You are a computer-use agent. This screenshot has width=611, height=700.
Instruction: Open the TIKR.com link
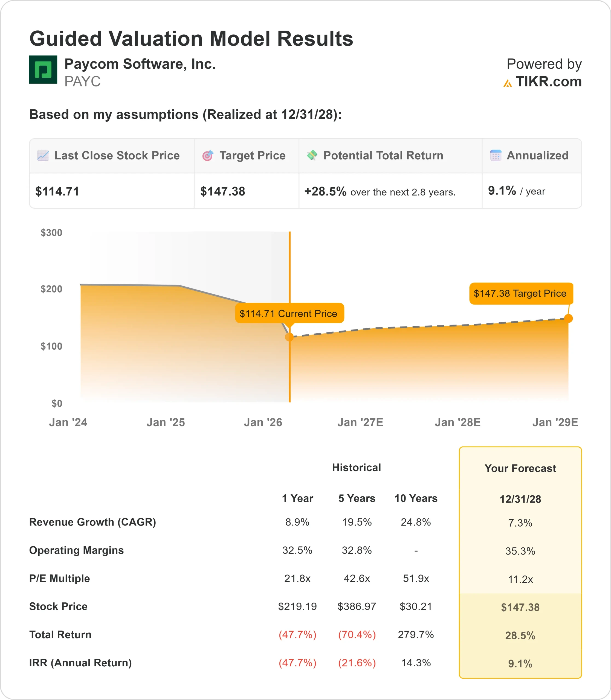548,82
